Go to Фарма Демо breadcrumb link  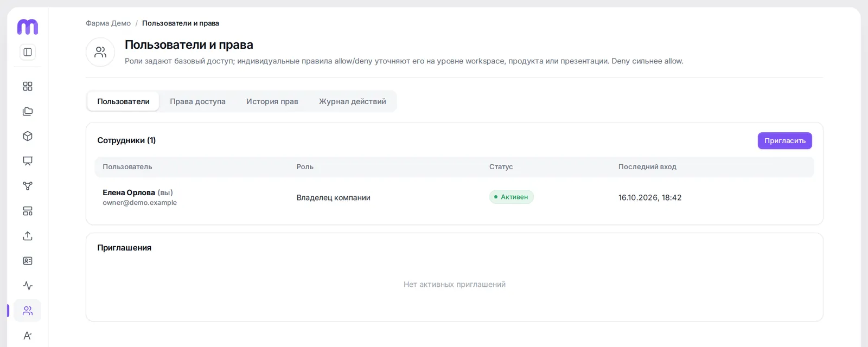[x=108, y=23]
